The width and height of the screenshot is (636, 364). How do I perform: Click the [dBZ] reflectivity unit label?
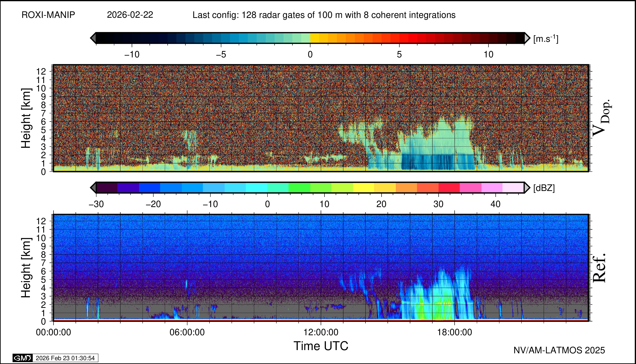coord(544,188)
